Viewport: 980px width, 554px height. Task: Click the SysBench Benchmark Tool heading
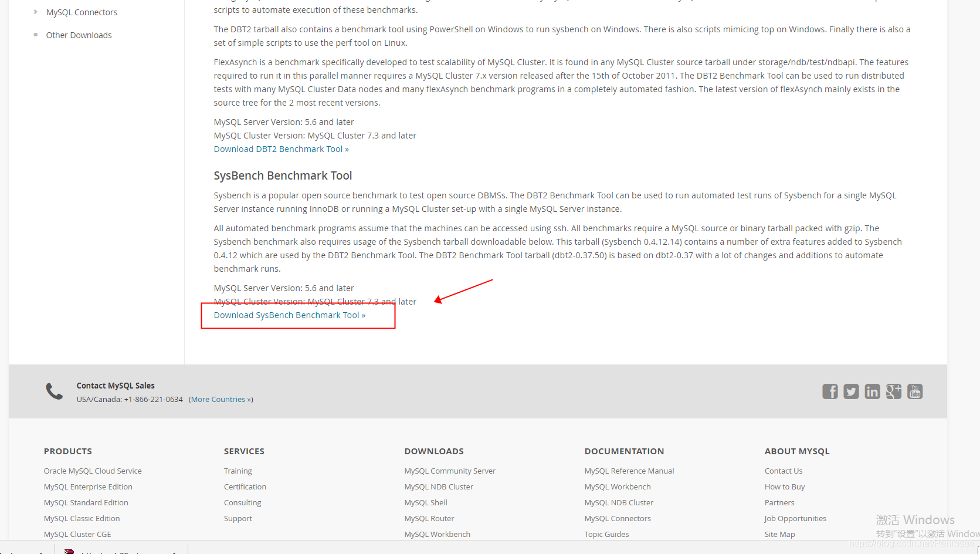click(283, 175)
